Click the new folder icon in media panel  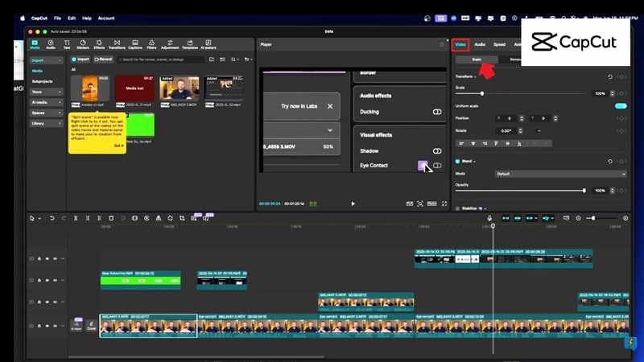[x=212, y=60]
